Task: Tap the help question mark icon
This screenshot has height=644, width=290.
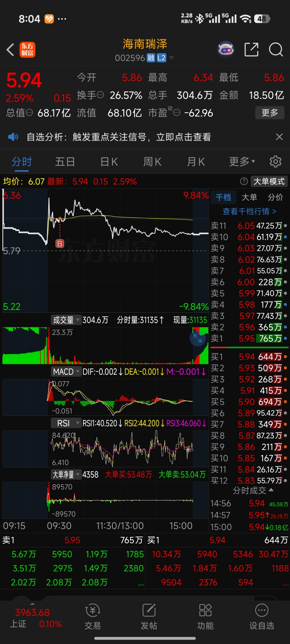Action: pyautogui.click(x=244, y=182)
